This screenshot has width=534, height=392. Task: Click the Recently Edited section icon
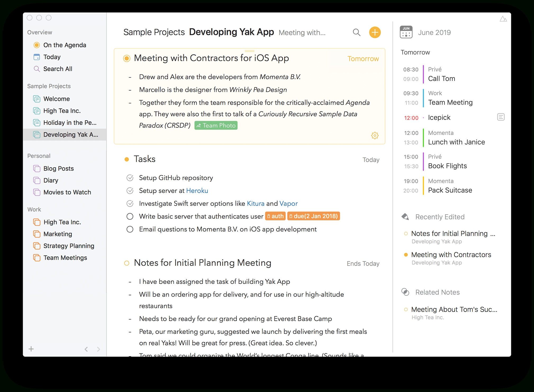pos(405,216)
